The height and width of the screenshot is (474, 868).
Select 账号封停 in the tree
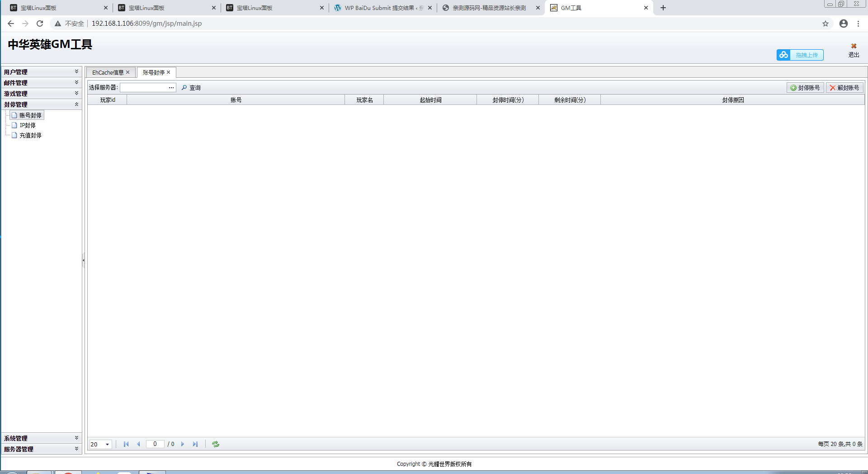pyautogui.click(x=27, y=115)
